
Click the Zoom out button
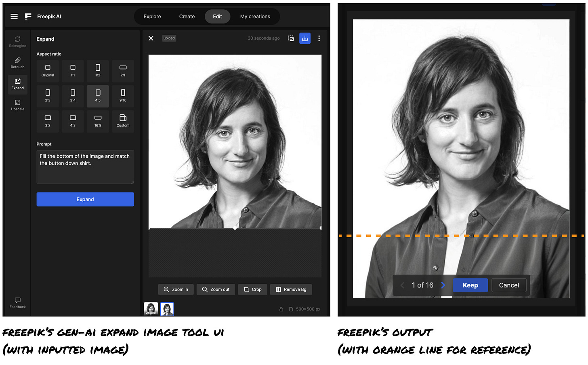[216, 289]
